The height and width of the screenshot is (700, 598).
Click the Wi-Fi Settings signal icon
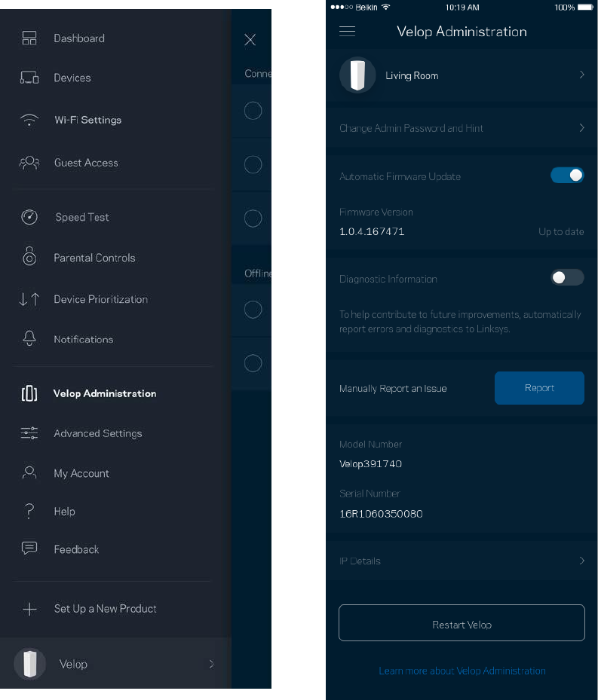pyautogui.click(x=29, y=120)
